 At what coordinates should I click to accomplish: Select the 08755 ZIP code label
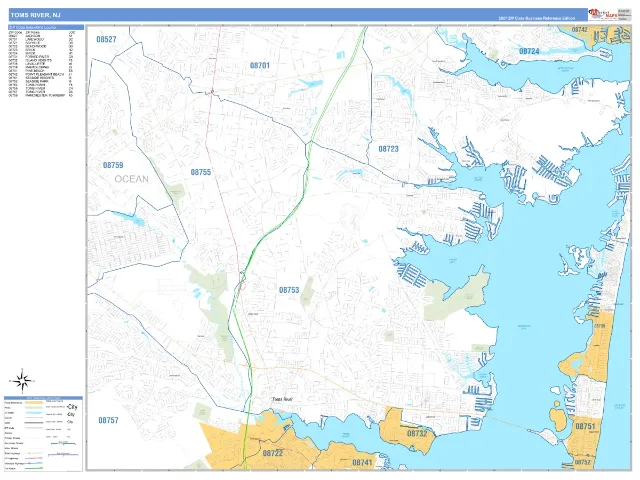coord(201,172)
